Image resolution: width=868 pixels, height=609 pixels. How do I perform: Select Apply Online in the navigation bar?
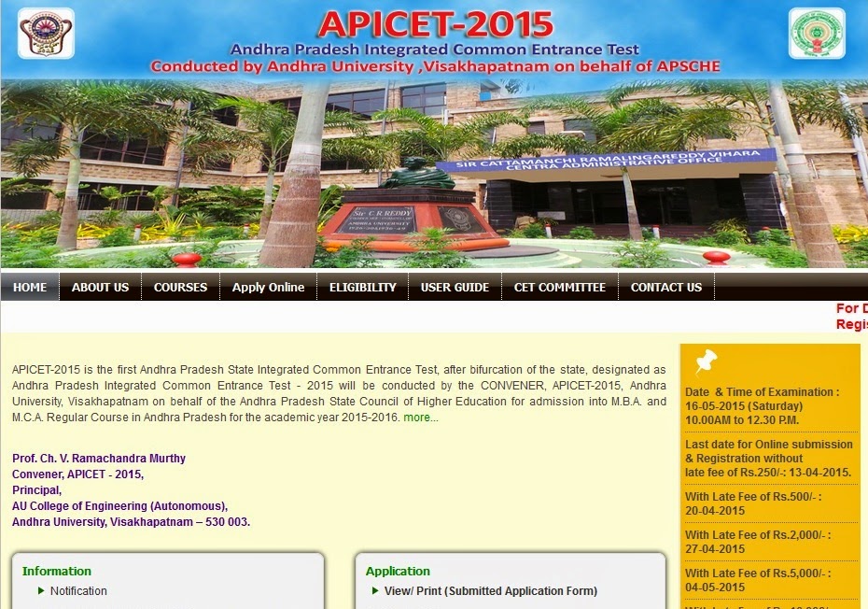click(269, 287)
